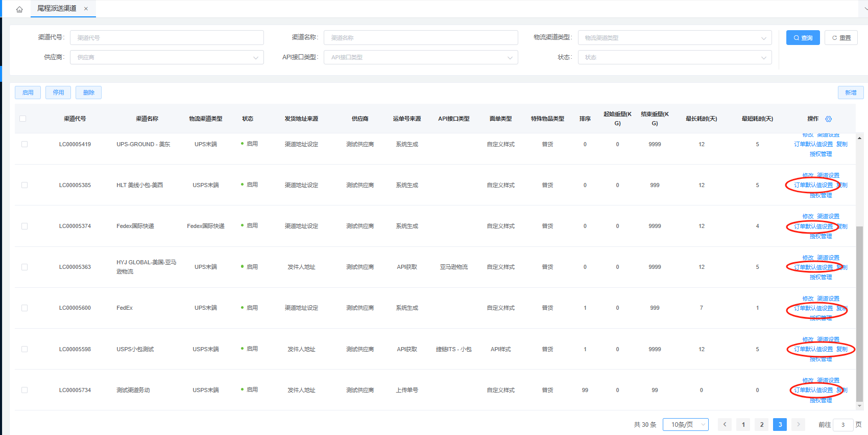
Task: Open 授权管理 for LC00005363 row
Action: click(821, 277)
